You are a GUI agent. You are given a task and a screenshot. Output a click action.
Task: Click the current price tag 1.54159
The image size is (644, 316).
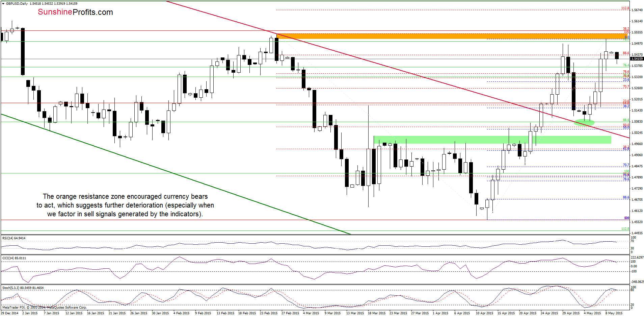pos(637,59)
